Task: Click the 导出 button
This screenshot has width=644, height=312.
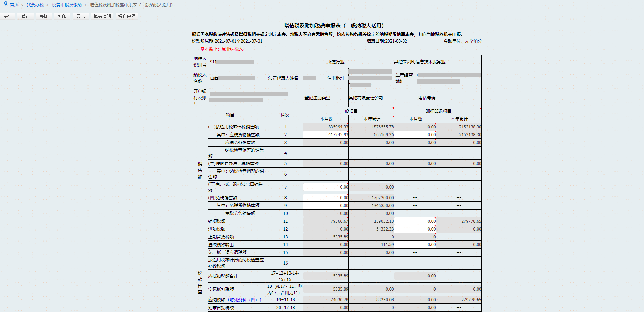Action: [81, 16]
